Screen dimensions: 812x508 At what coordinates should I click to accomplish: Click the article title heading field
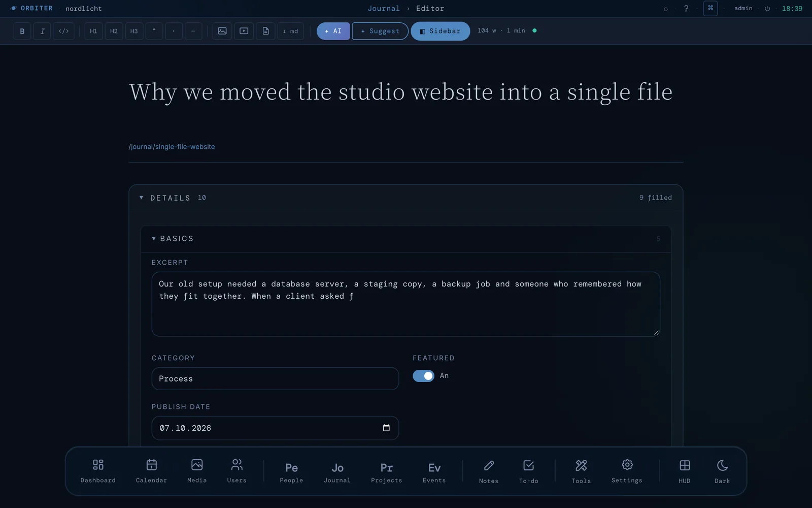(x=406, y=92)
